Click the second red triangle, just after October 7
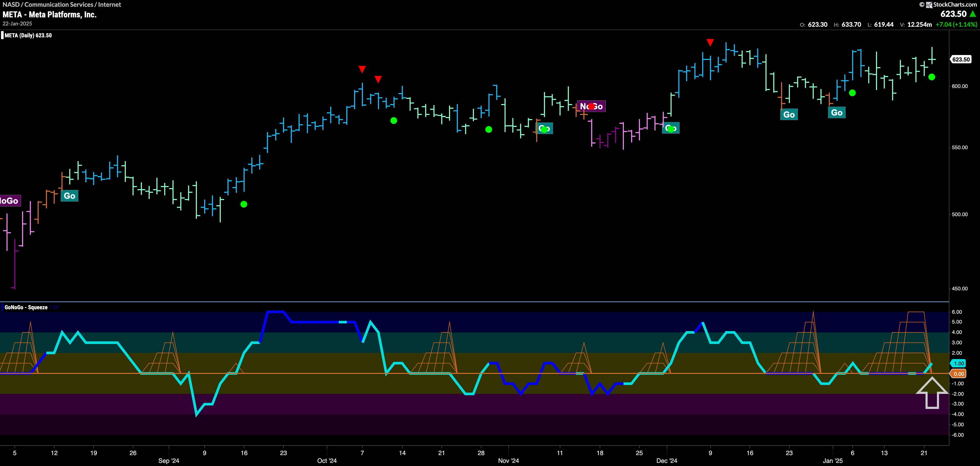Viewport: 980px width, 466px height. (x=378, y=79)
